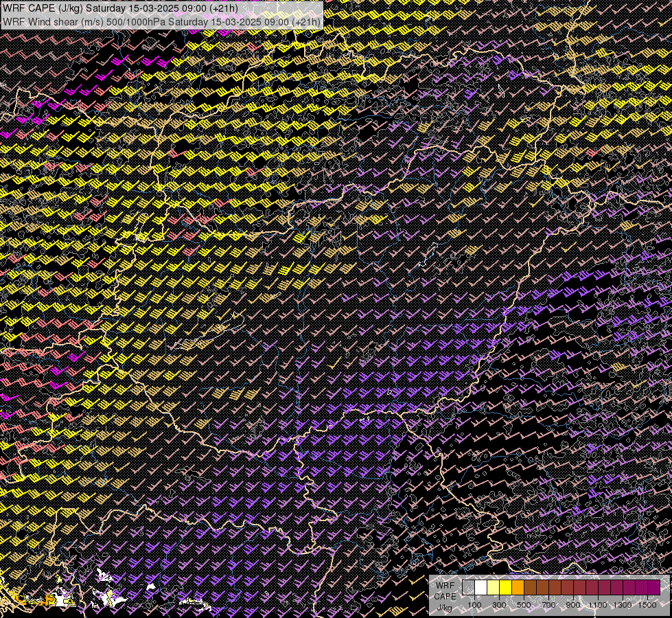Click the legend value 1500
672x618 pixels.
click(x=647, y=605)
